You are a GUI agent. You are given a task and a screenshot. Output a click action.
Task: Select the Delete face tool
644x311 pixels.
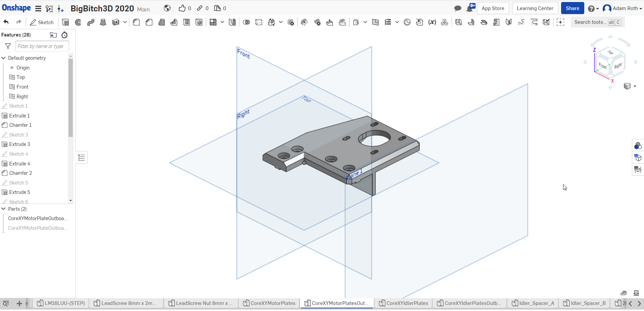[x=317, y=22]
